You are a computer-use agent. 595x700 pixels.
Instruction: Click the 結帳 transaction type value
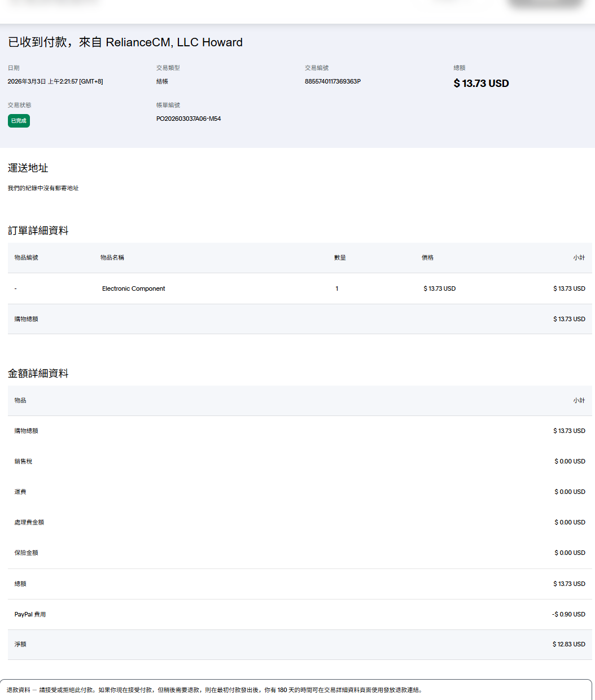pyautogui.click(x=162, y=81)
